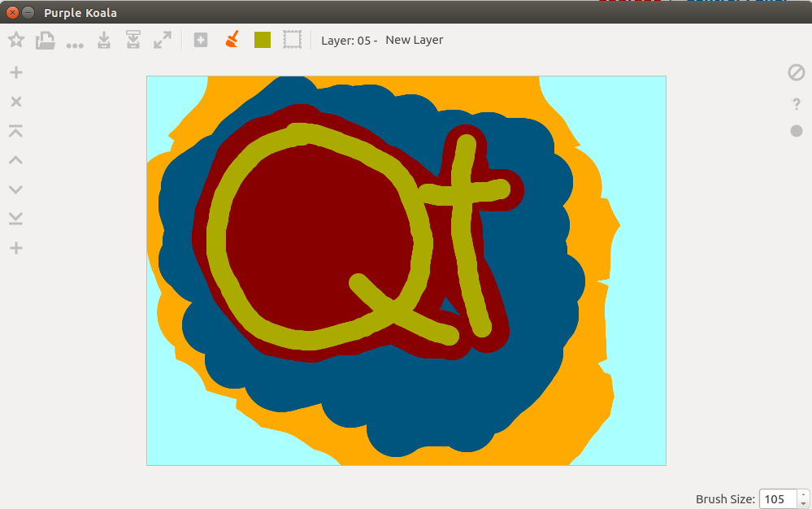Screen dimensions: 812x509
Task: Click the crossed-circle icon in the right sidebar
Action: tap(797, 72)
